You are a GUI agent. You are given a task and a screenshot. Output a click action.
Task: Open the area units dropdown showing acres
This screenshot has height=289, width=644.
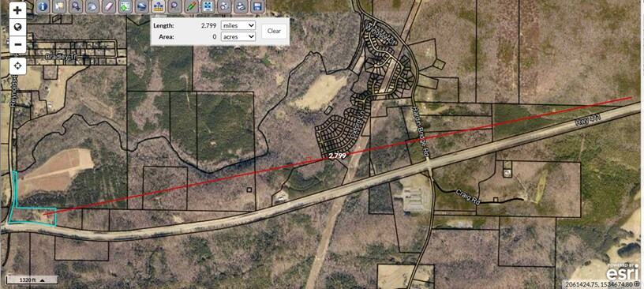click(x=238, y=36)
